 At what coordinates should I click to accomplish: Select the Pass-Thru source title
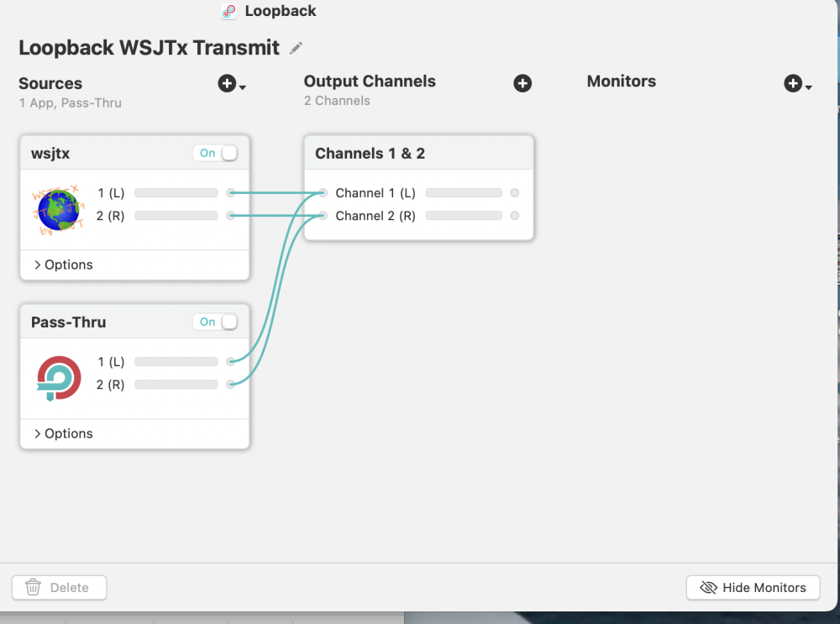(69, 322)
